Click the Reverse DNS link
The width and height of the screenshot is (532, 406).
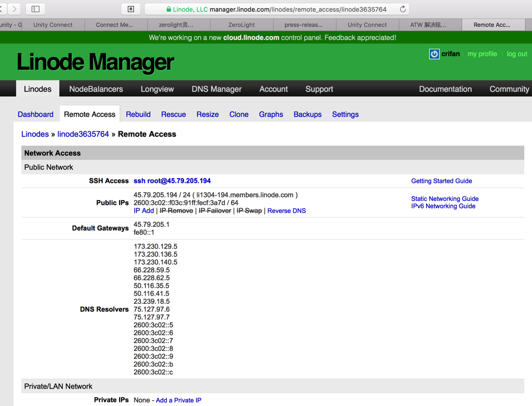286,211
